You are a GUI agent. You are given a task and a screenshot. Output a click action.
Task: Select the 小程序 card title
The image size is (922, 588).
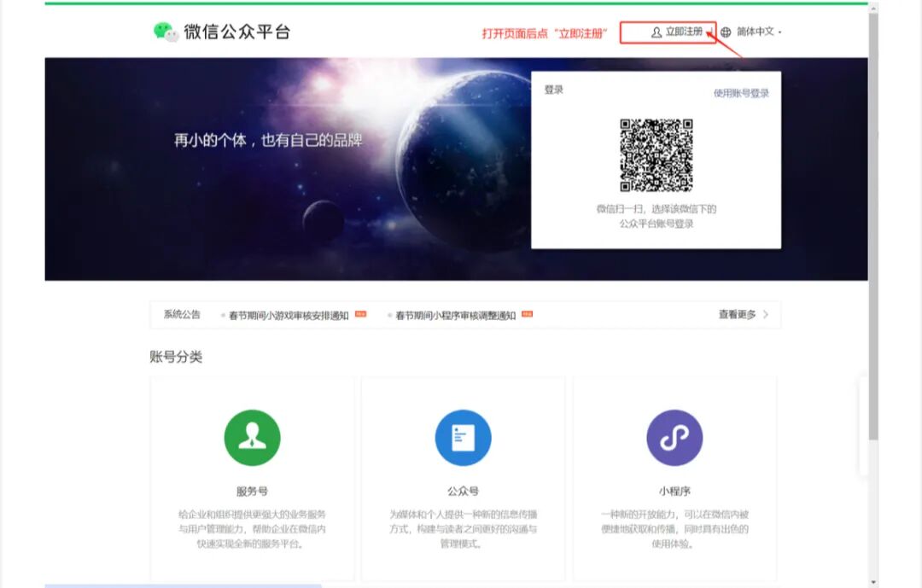[674, 491]
